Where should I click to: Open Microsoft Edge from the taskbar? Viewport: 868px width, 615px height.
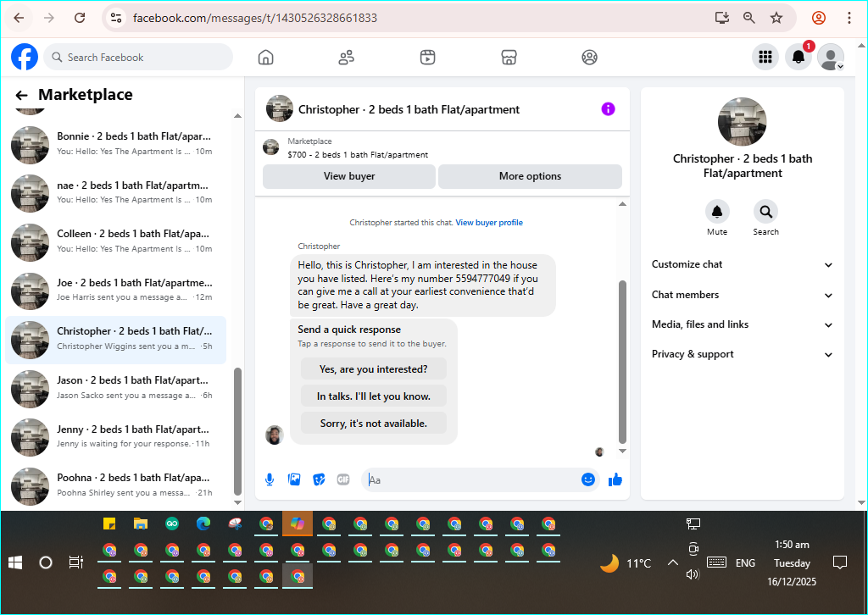pos(203,524)
